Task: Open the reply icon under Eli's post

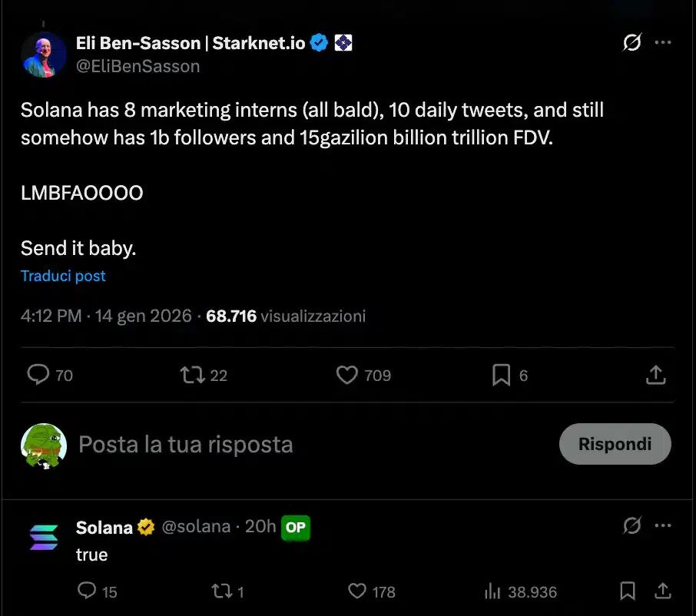Action: point(39,375)
